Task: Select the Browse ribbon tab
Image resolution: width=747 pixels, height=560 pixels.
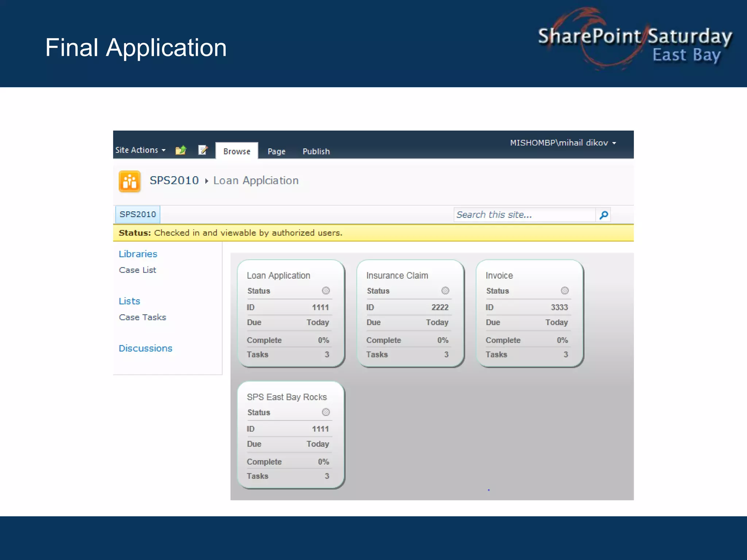Action: point(237,151)
